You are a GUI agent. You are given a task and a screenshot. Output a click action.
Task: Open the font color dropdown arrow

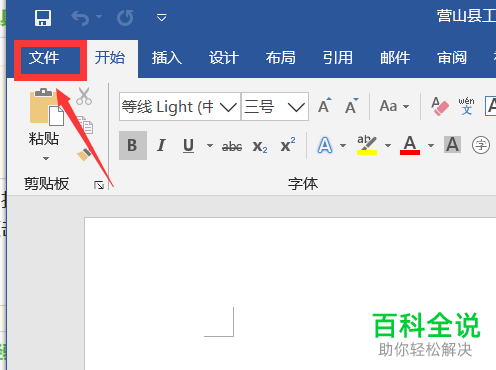[431, 145]
